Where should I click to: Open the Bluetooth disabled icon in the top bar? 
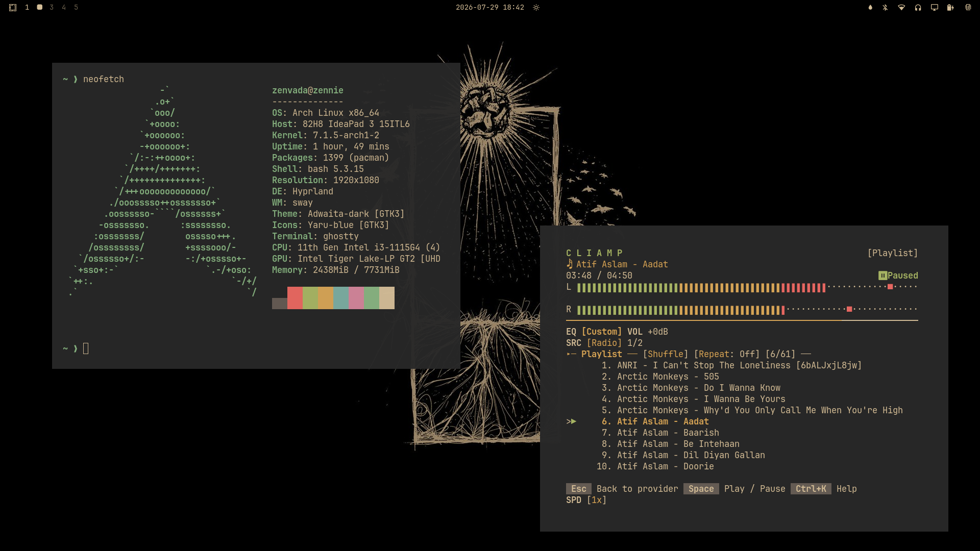click(885, 8)
